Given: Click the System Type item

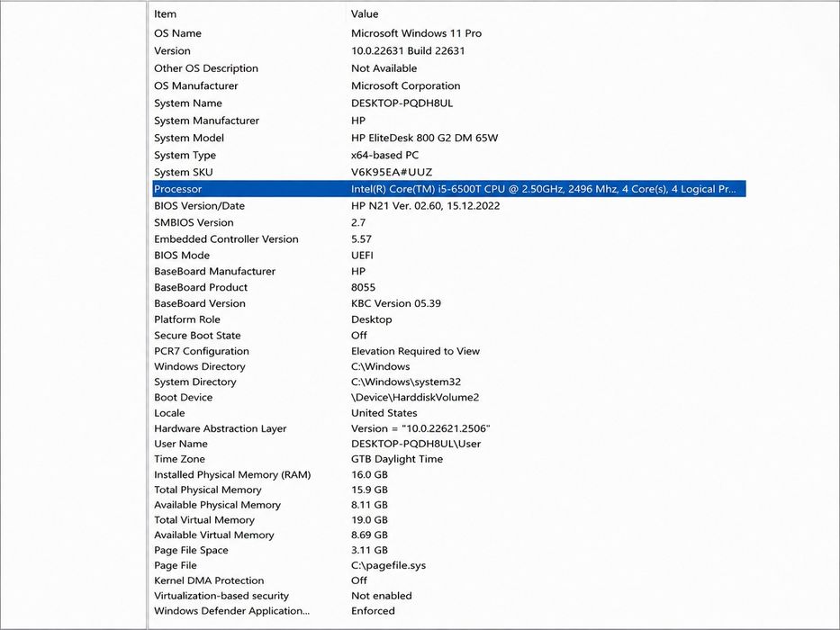Looking at the screenshot, I should pos(185,156).
